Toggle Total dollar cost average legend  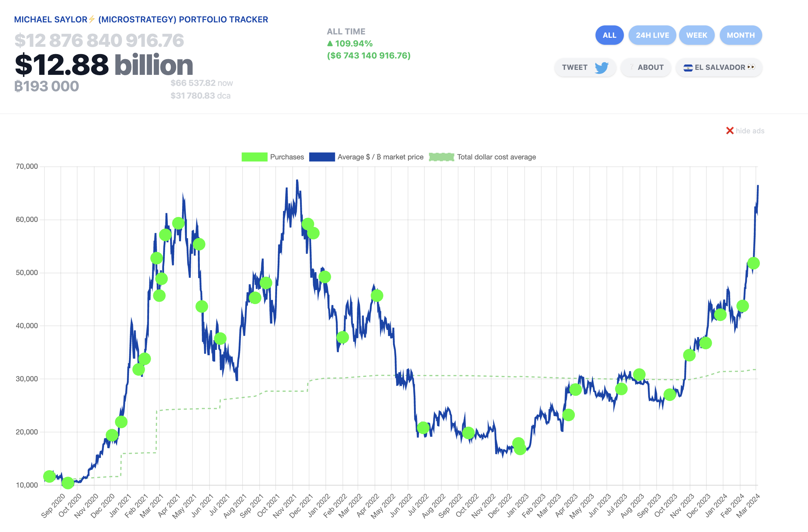coord(496,157)
